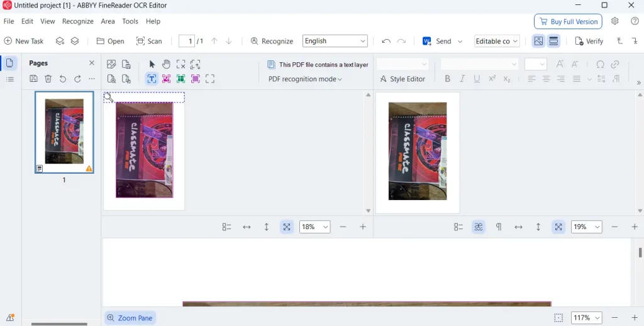This screenshot has width=644, height=326.
Task: Click Buy Full Version button
Action: pos(568,21)
